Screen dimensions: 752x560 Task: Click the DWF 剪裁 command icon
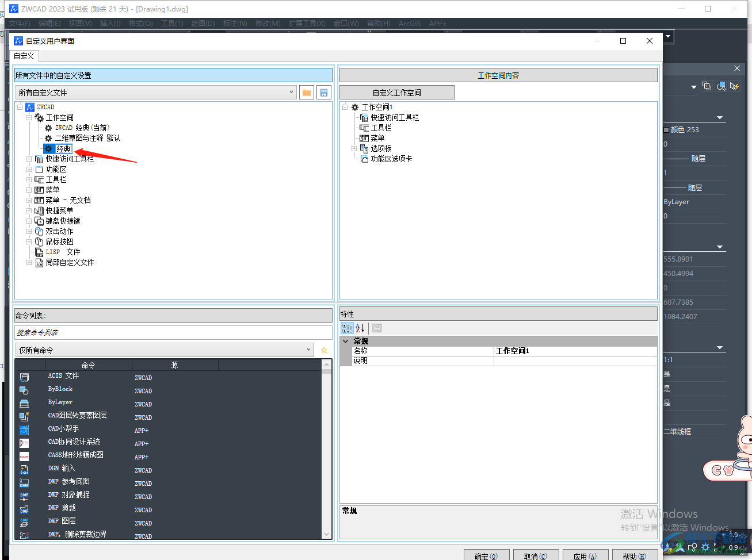click(24, 509)
